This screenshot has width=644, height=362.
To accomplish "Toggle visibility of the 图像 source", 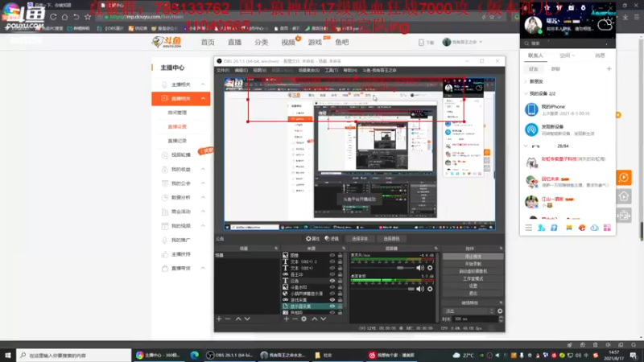I will click(x=332, y=255).
